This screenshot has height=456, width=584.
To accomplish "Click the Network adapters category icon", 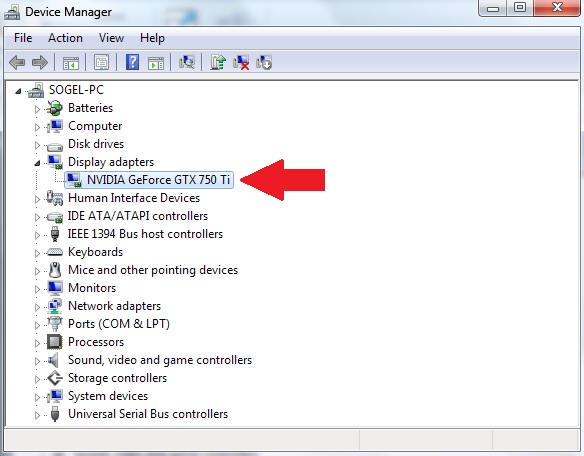I will [55, 306].
